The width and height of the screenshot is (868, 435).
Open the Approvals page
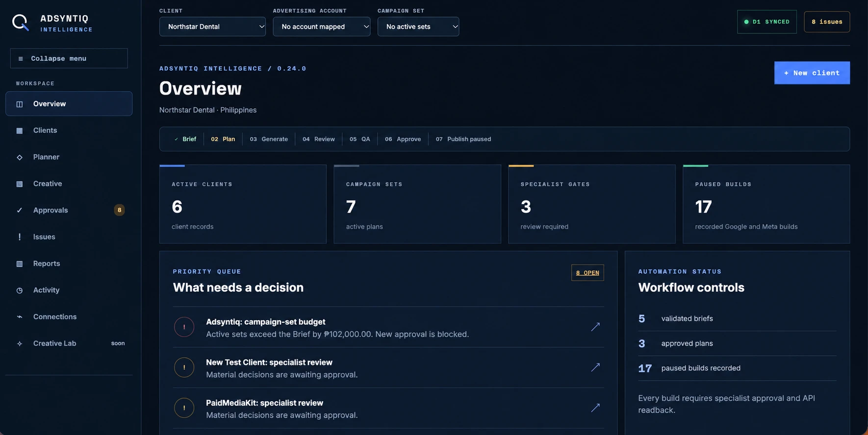[69, 210]
